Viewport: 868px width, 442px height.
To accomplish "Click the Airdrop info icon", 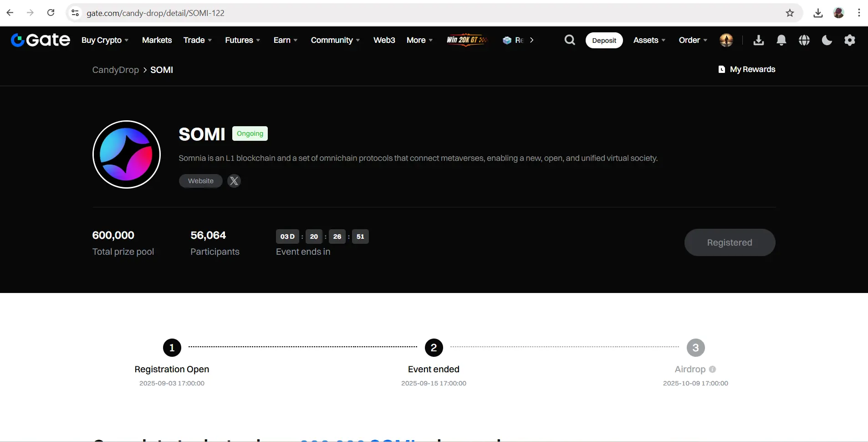I will pos(712,369).
